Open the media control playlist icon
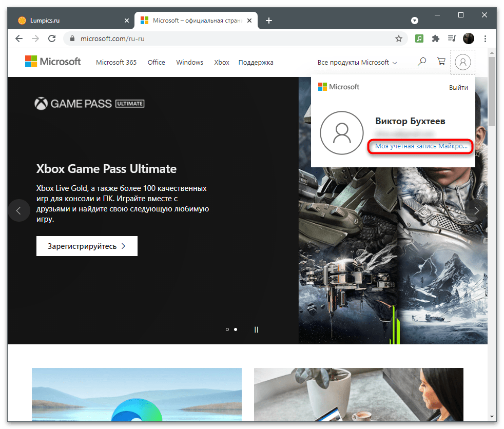This screenshot has width=504, height=429. (452, 38)
